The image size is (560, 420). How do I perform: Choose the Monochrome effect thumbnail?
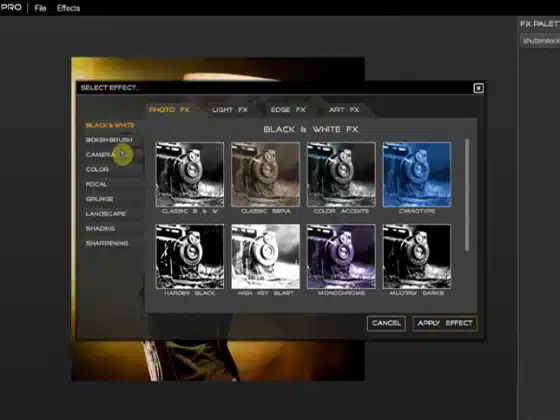341,256
